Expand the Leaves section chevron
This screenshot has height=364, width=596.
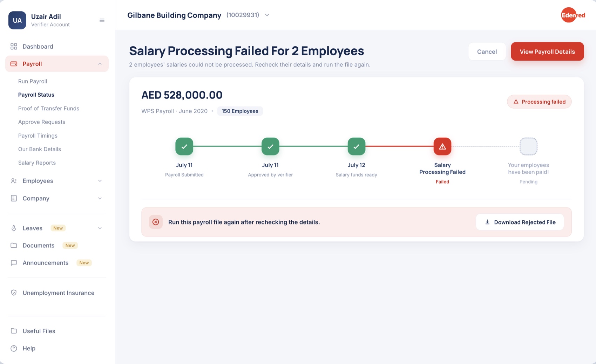click(100, 228)
